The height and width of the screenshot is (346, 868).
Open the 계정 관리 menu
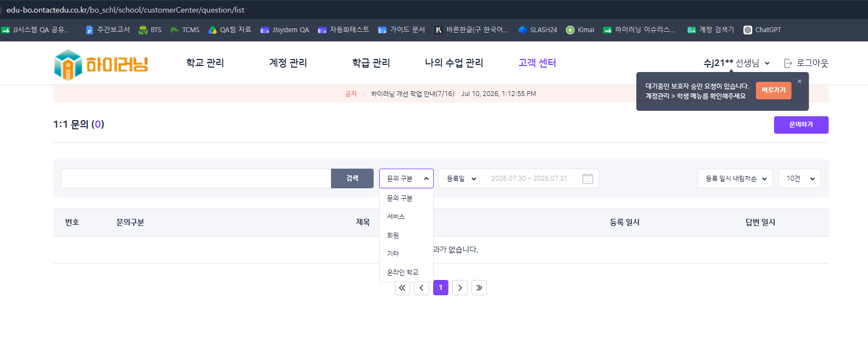click(288, 63)
